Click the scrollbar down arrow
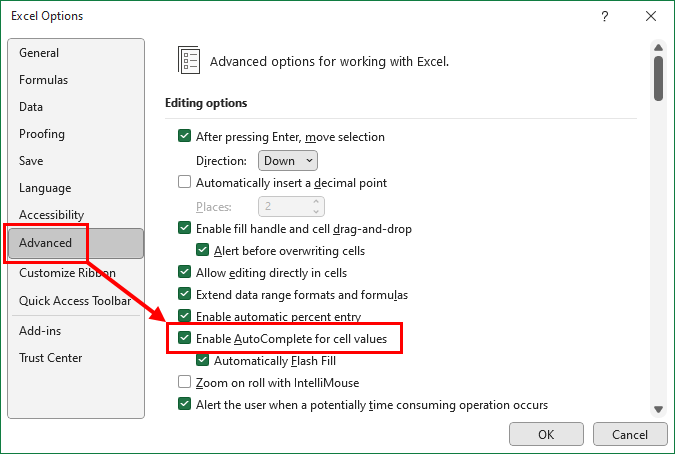 pyautogui.click(x=658, y=409)
